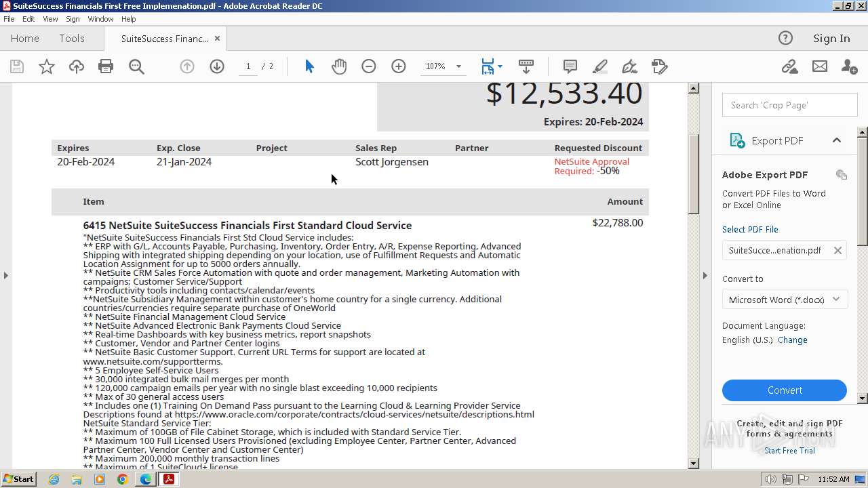Open Google Chrome from taskbar
Image resolution: width=868 pixels, height=488 pixels.
point(122,479)
